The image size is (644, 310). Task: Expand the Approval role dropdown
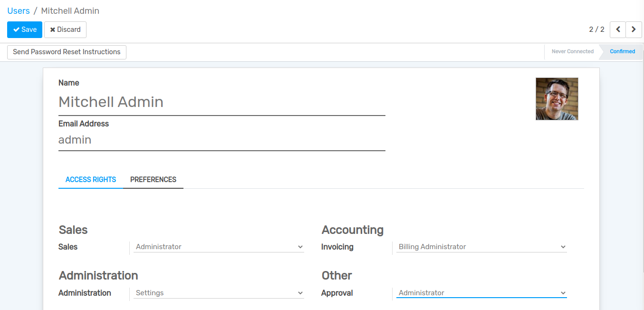(481, 293)
